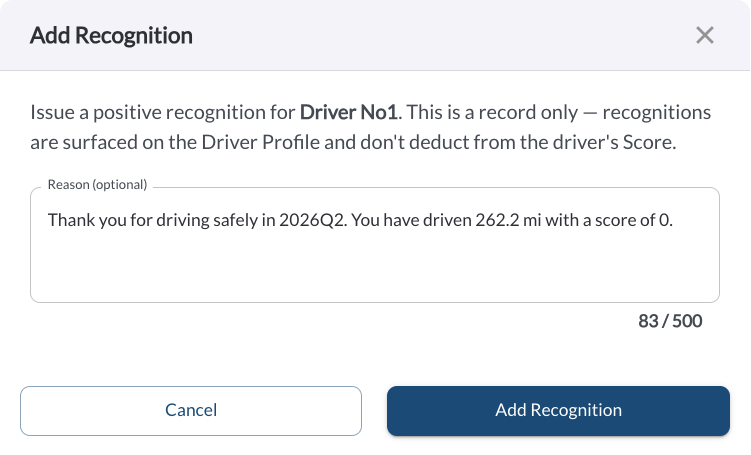
Task: Click the Reason (optional) field label
Action: click(x=97, y=185)
